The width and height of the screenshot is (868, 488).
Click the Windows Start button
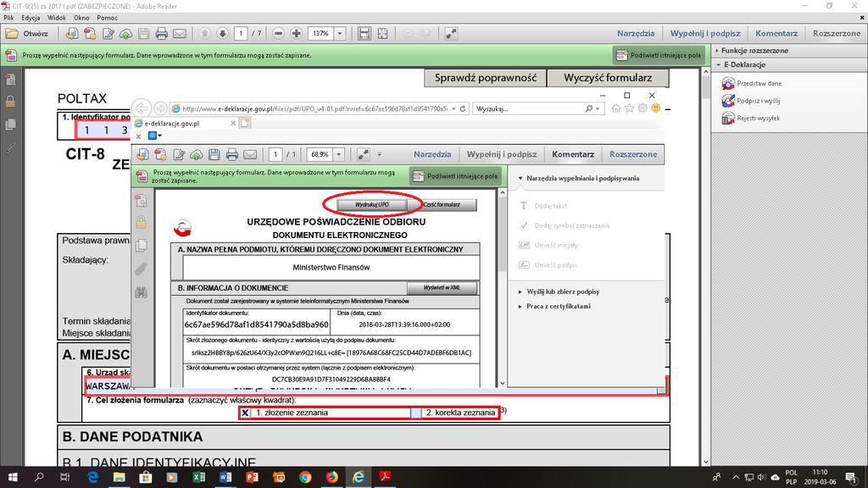pyautogui.click(x=13, y=477)
